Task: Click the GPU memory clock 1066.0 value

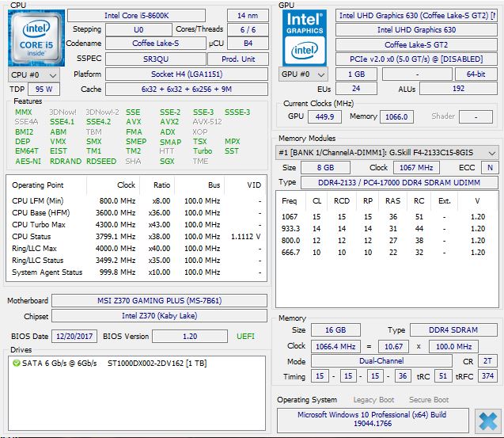Action: click(396, 116)
